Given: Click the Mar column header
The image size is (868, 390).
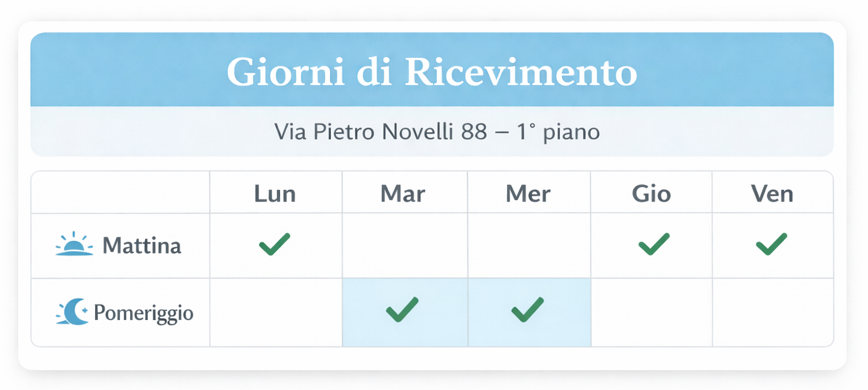Looking at the screenshot, I should pos(402,193).
